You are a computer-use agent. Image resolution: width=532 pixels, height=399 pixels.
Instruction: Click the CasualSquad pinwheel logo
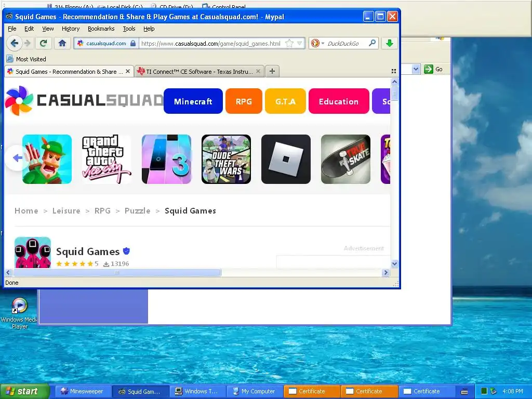(x=19, y=100)
